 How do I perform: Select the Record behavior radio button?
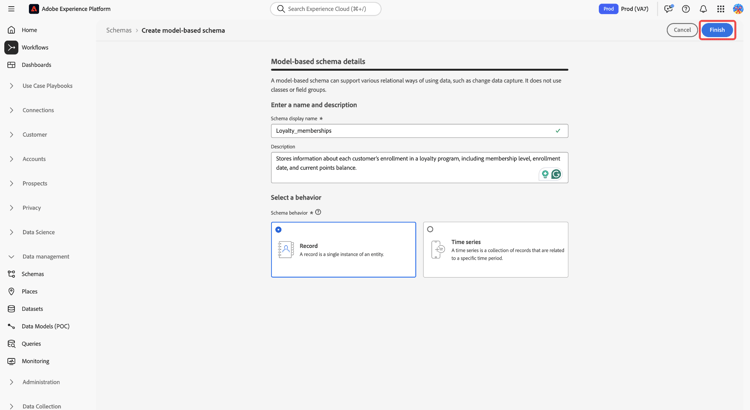pyautogui.click(x=279, y=230)
